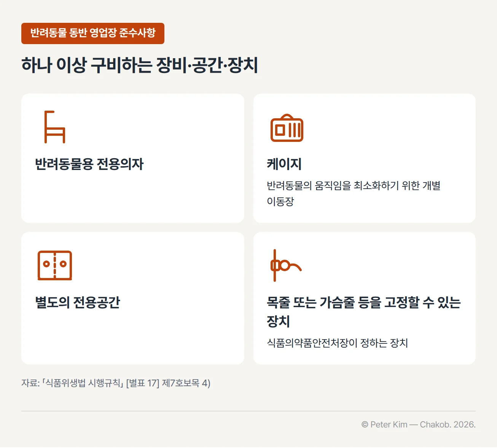Screen dimensions: 497x448
Task: Click the 목줄 또는 가슴줄 고정 장치 title
Action: [x=364, y=311]
